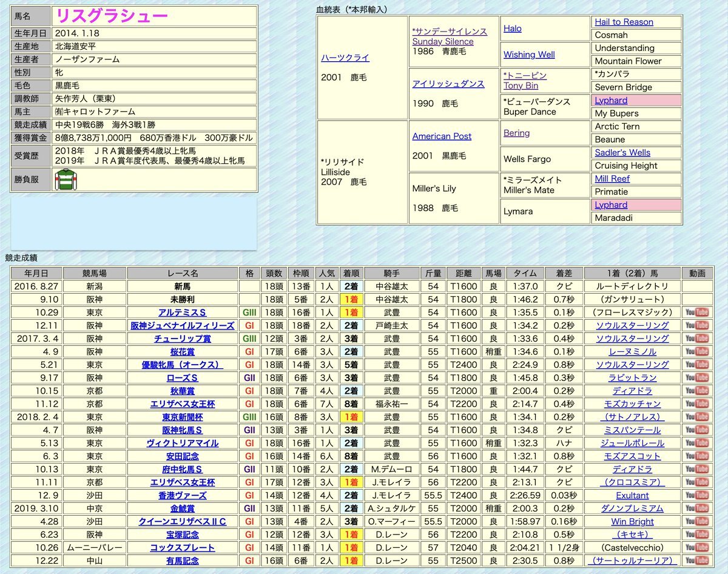Select Hail to Reason ancestor link

(x=624, y=22)
